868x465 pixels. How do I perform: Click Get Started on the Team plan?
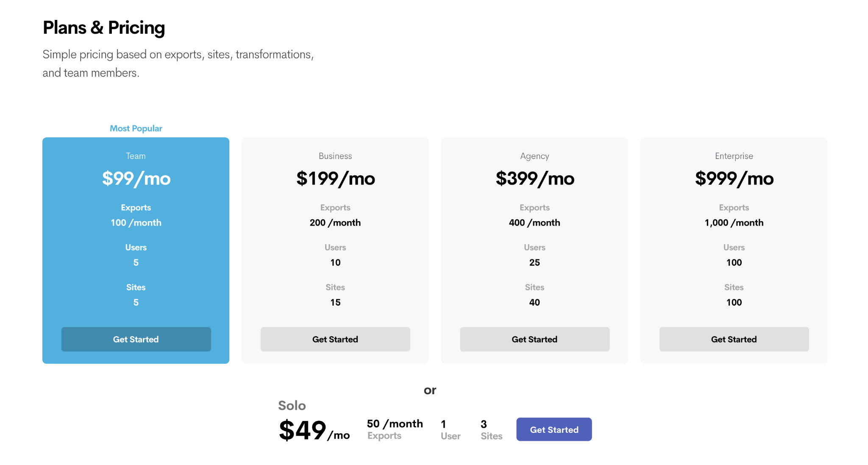[136, 339]
